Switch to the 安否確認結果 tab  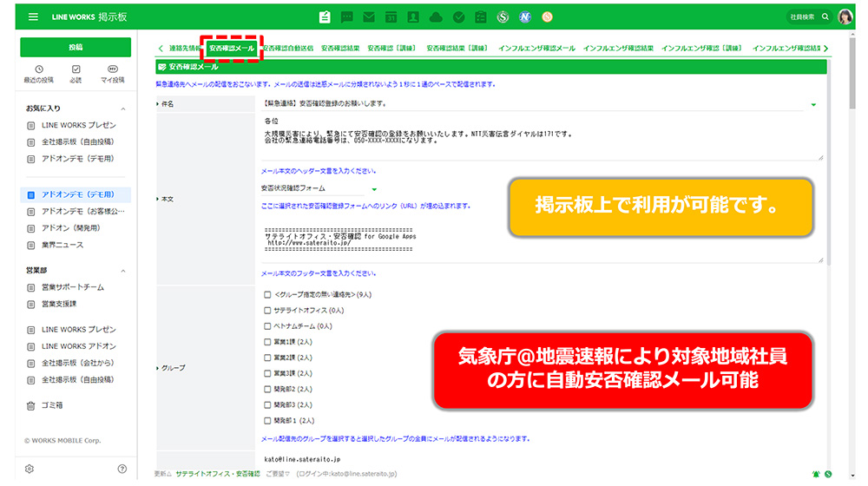tap(340, 49)
